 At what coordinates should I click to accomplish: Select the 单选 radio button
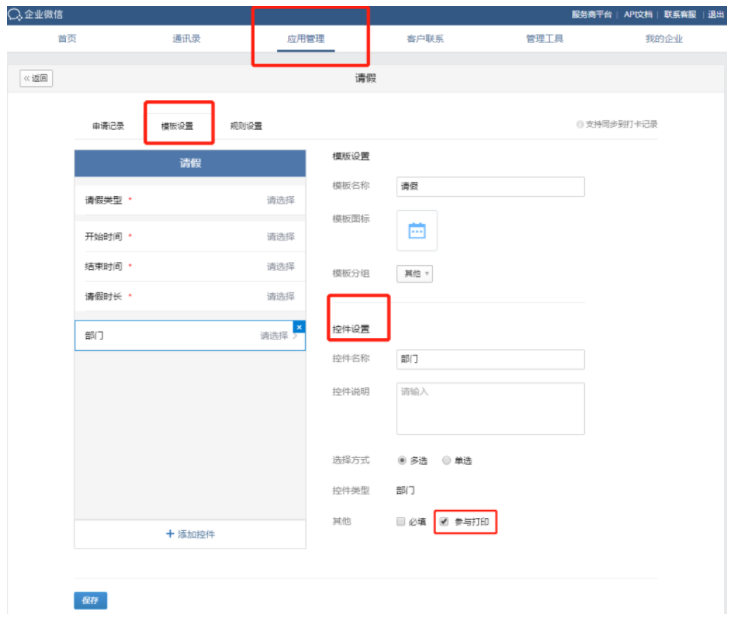[446, 460]
